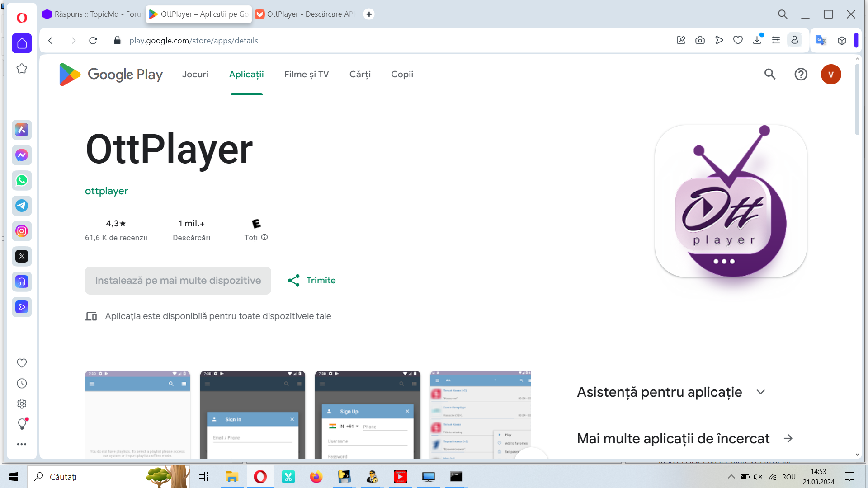Open Task View on taskbar
This screenshot has height=488, width=868.
pos(203,477)
